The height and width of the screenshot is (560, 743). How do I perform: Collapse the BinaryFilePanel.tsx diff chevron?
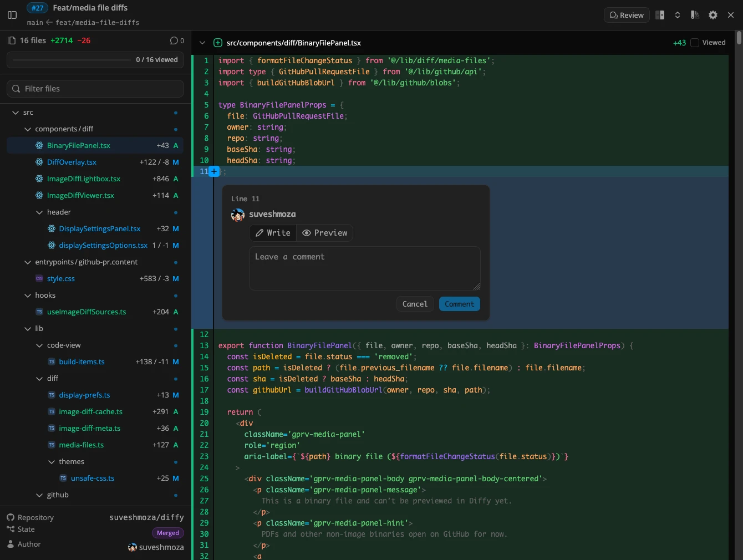pos(202,43)
